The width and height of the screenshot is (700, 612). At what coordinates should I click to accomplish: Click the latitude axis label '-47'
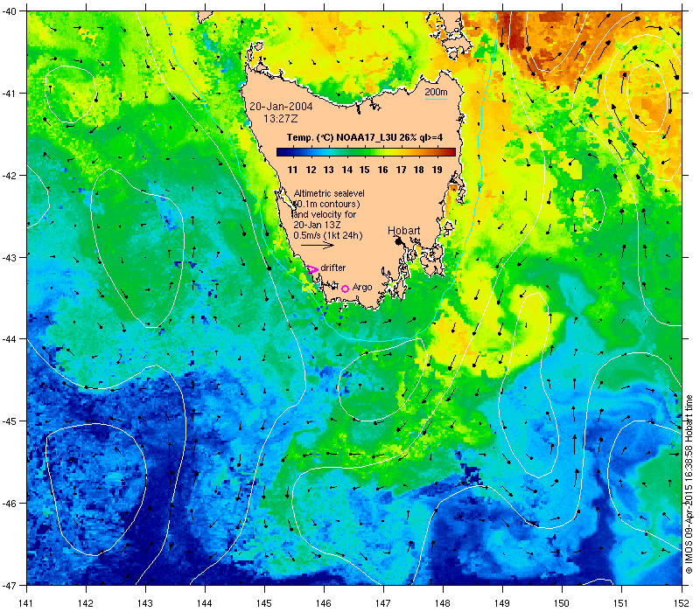[9, 585]
